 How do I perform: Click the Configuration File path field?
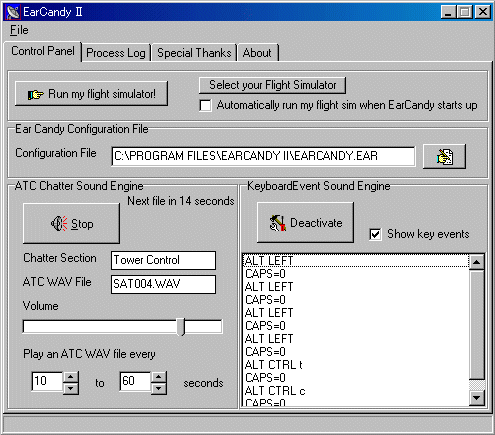tap(263, 156)
